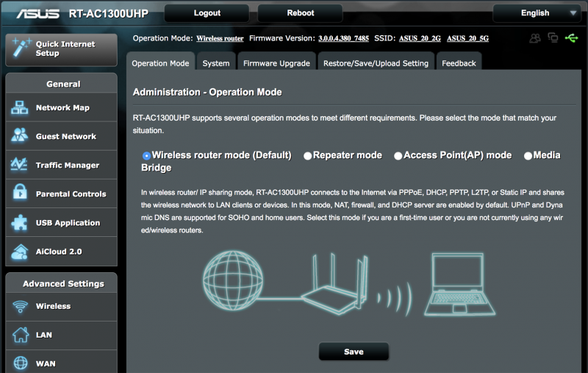
Task: Switch to the Operation Mode tab
Action: [x=160, y=61]
